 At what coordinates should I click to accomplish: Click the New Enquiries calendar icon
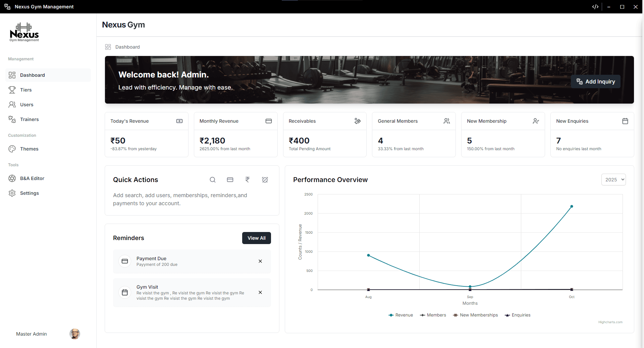coord(625,121)
